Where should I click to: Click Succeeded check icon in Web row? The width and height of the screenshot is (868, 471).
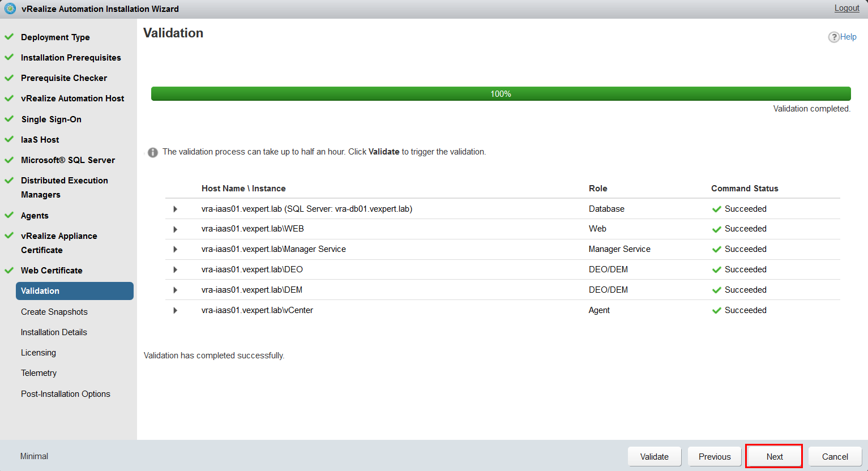coord(716,229)
